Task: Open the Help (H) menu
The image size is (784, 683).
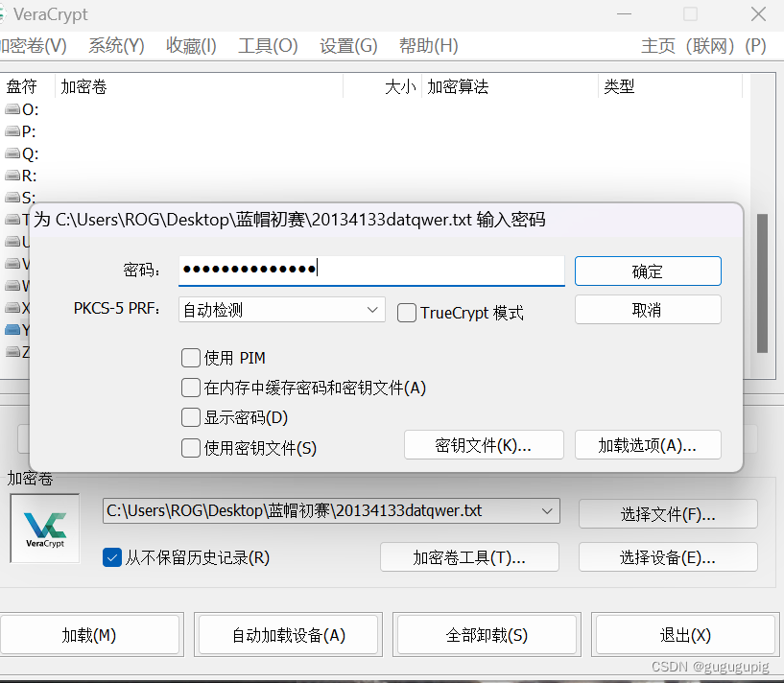Action: pos(429,46)
